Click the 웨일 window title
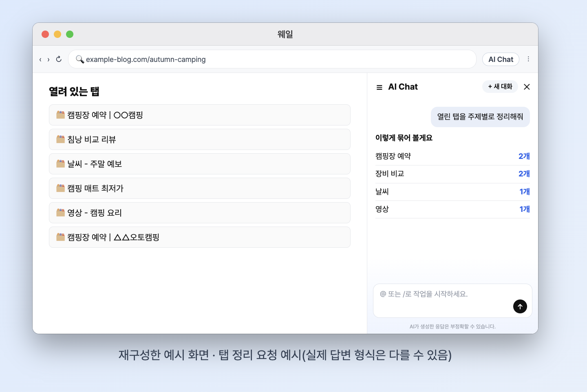Image resolution: width=587 pixels, height=392 pixels. coord(285,34)
